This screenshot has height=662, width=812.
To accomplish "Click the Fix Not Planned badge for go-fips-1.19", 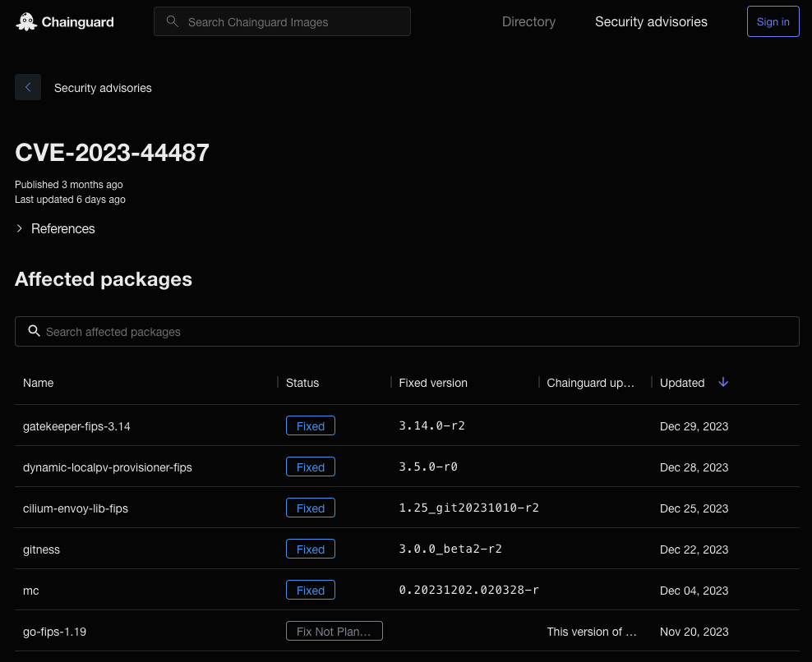I will [x=334, y=631].
